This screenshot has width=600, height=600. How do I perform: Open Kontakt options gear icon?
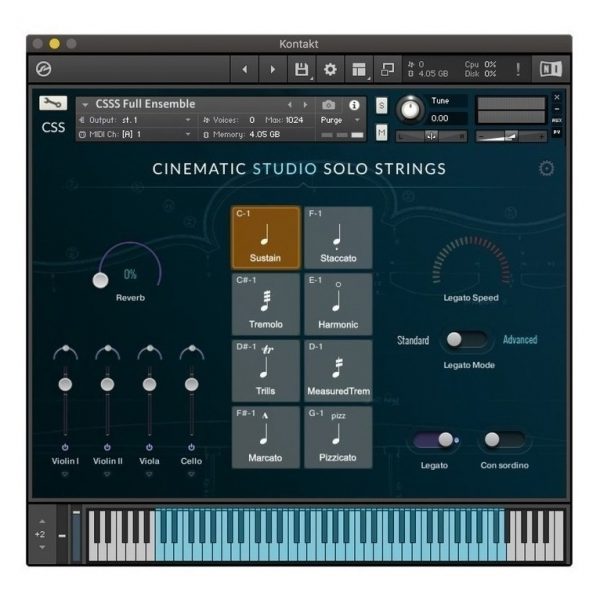coord(330,69)
